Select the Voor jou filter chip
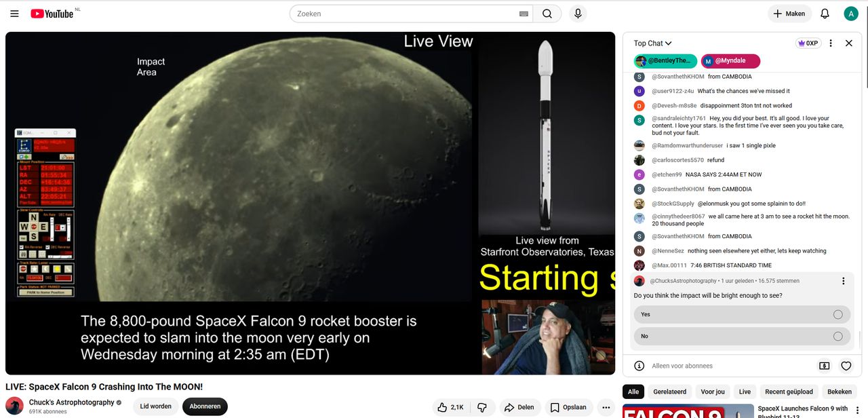Screen dimensions: 868x418 [713, 392]
